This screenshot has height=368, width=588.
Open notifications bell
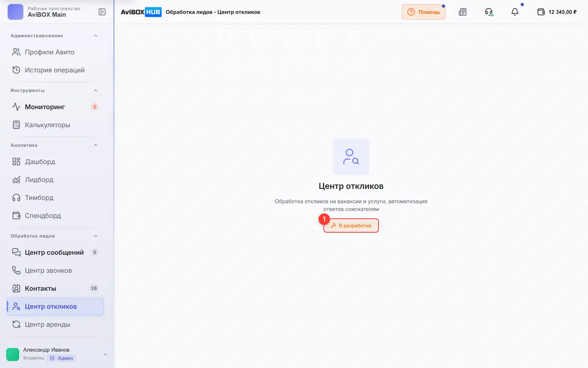pos(515,12)
